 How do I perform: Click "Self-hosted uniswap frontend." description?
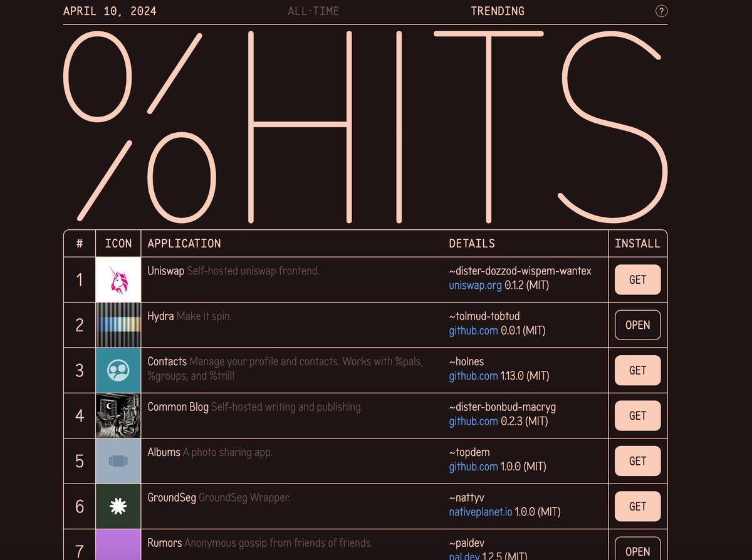point(253,271)
